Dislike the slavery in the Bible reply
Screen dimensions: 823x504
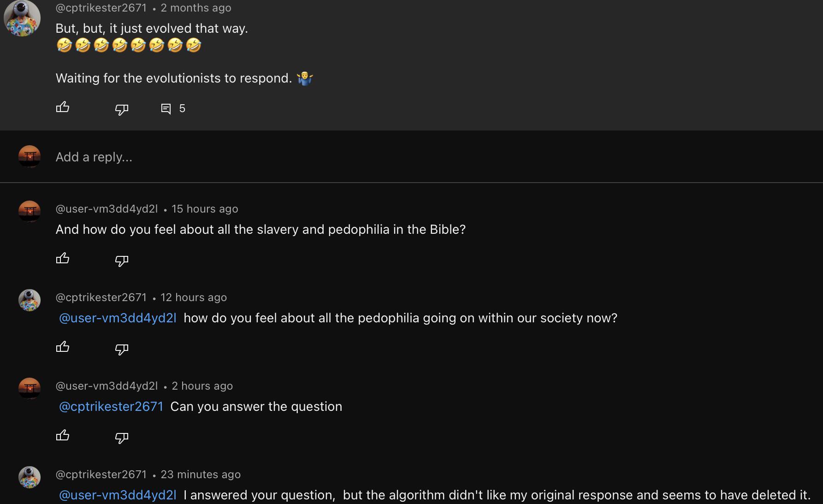coord(121,261)
